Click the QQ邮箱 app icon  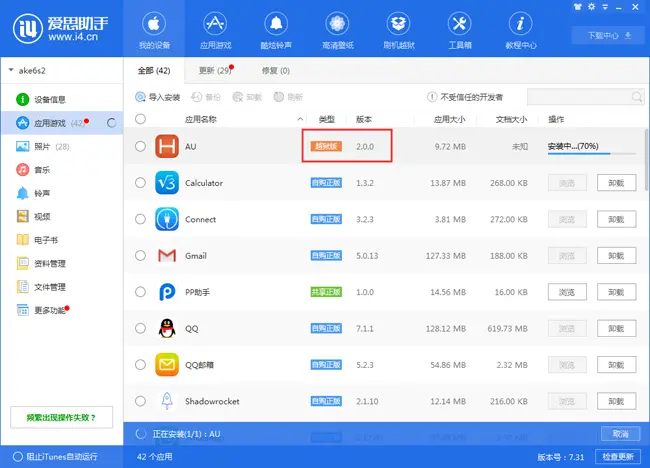tap(167, 365)
